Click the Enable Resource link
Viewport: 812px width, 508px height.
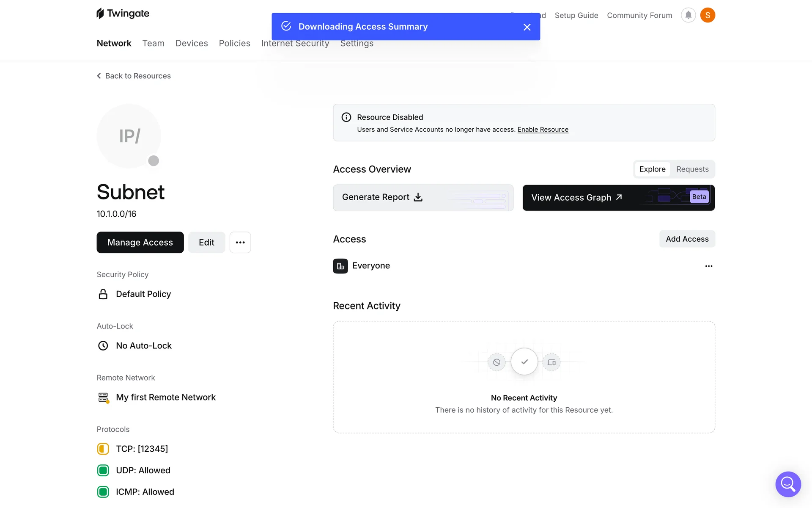[543, 130]
